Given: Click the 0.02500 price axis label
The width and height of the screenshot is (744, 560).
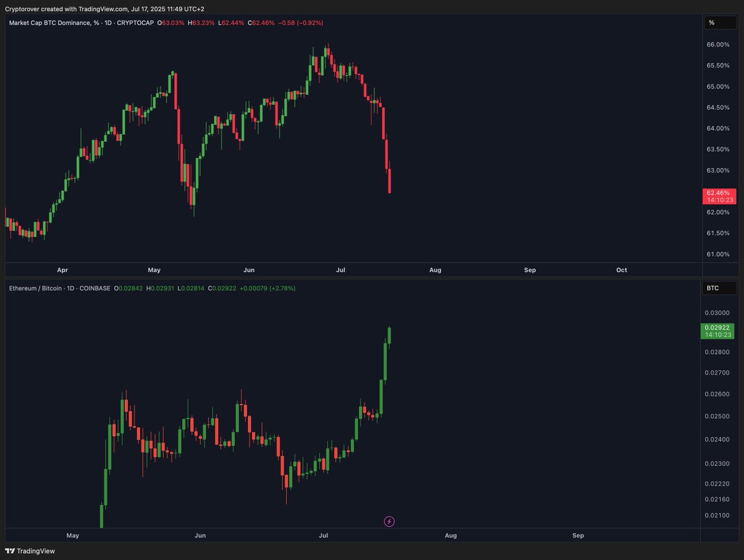Looking at the screenshot, I should [717, 416].
